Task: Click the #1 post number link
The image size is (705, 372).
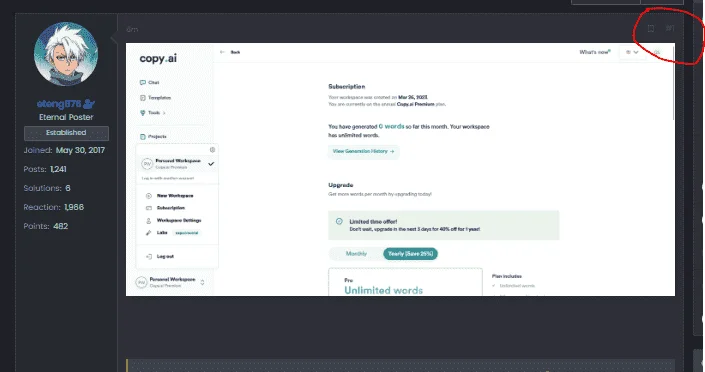Action: 670,28
